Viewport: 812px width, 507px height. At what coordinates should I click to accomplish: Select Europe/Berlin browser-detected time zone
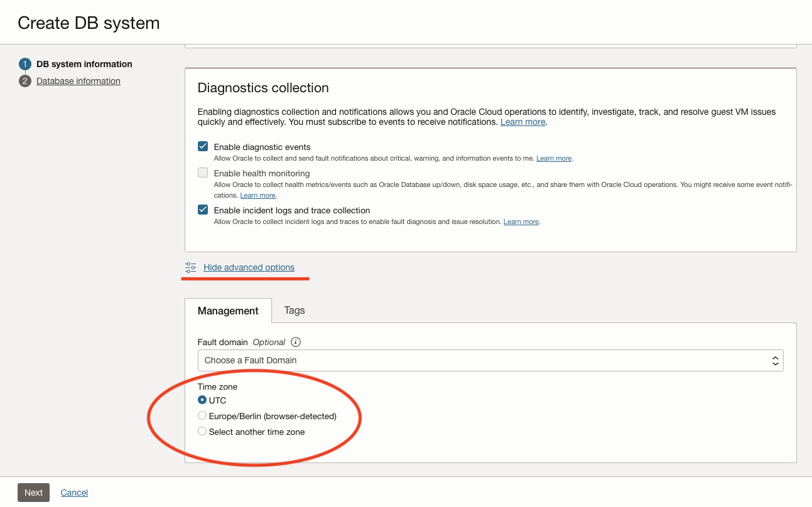(x=202, y=415)
